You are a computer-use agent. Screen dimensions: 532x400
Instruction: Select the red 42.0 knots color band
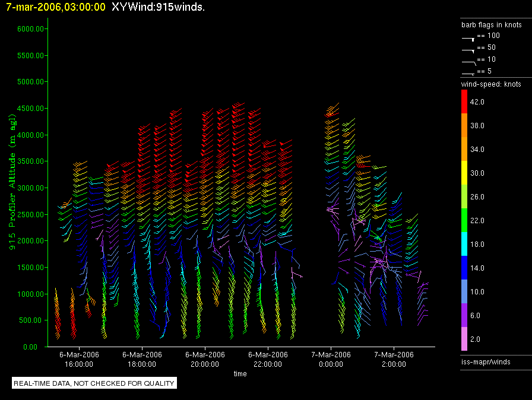click(x=465, y=102)
